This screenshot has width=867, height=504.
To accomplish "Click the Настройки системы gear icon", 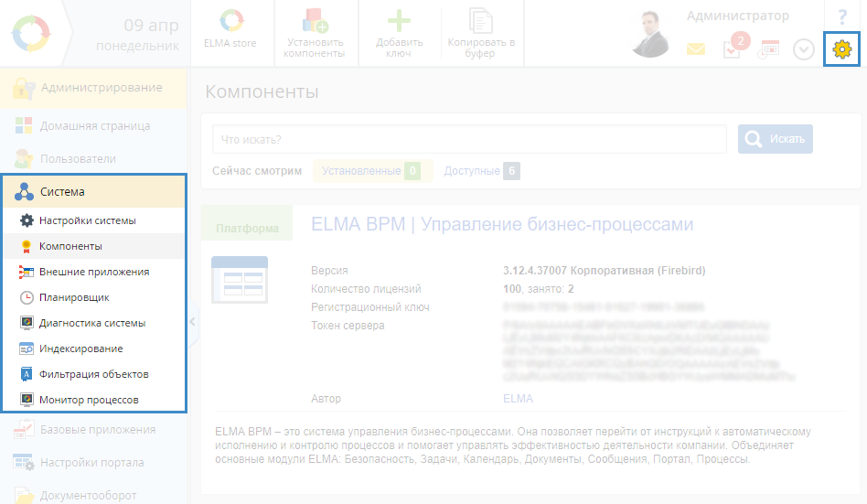I will 27,220.
